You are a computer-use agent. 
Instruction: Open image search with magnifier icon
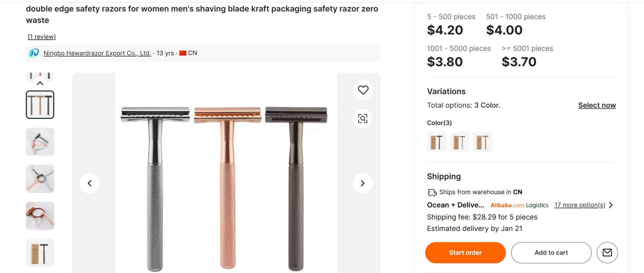[363, 119]
